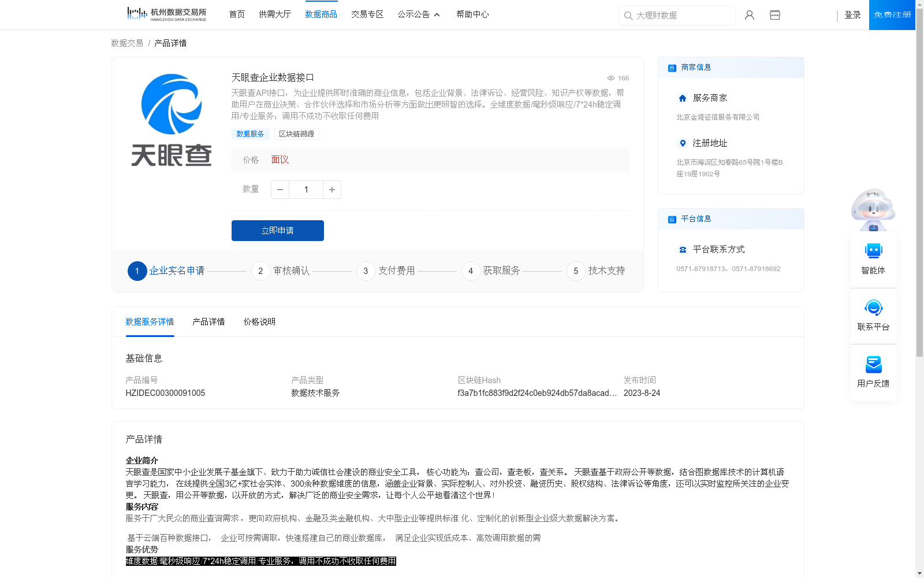This screenshot has width=924, height=578.
Task: Go to 首页 in the navigation
Action: 237,14
